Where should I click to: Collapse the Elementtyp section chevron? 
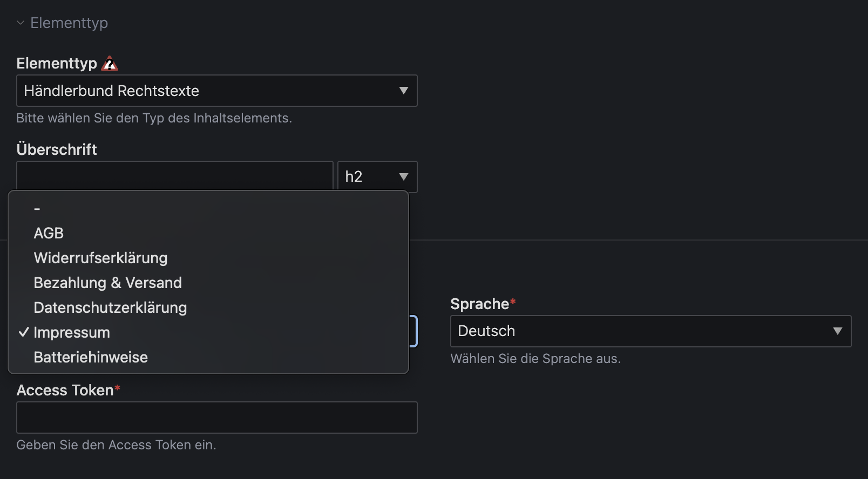tap(21, 23)
